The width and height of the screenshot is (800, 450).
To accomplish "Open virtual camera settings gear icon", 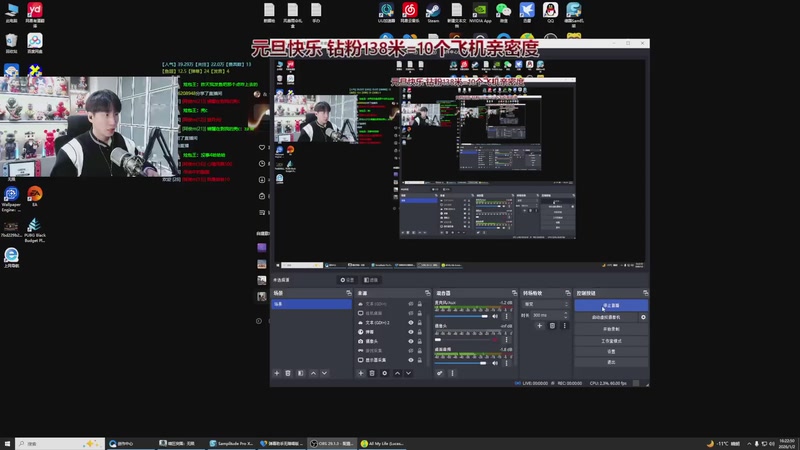I will tap(643, 317).
